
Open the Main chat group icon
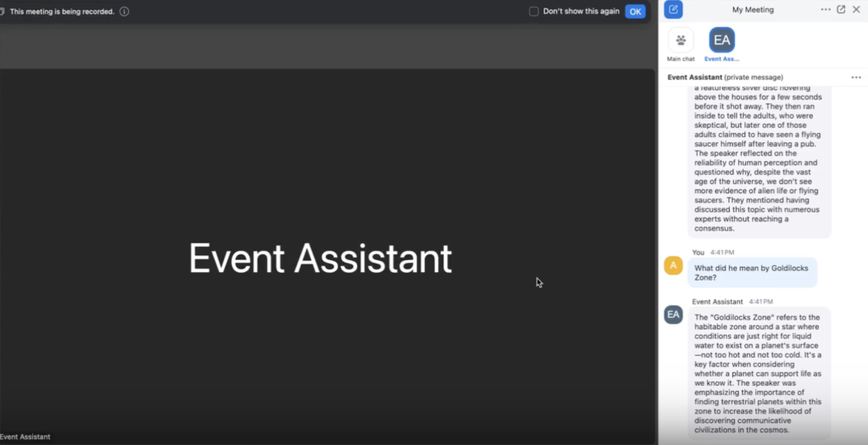(681, 40)
